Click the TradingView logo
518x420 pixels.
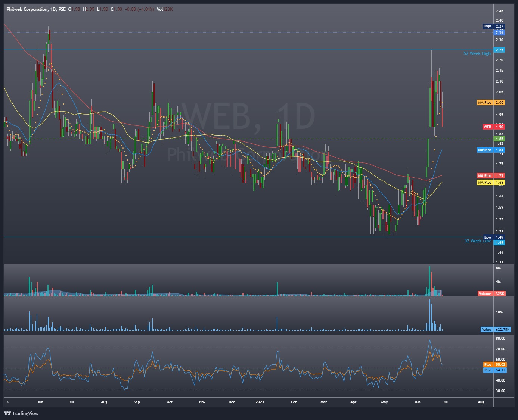(21, 413)
